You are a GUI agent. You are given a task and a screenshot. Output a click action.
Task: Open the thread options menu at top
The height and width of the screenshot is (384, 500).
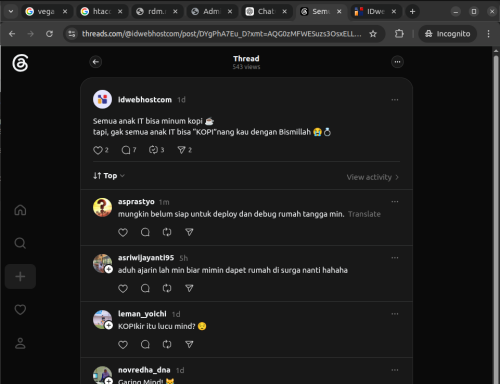pos(397,62)
